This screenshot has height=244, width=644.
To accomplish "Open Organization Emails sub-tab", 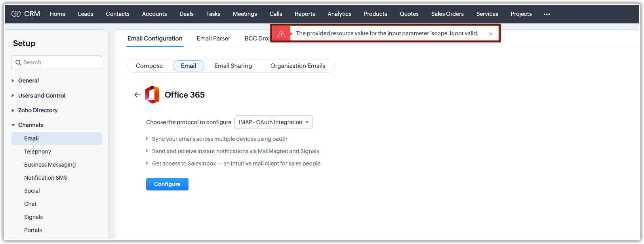I will coord(298,66).
